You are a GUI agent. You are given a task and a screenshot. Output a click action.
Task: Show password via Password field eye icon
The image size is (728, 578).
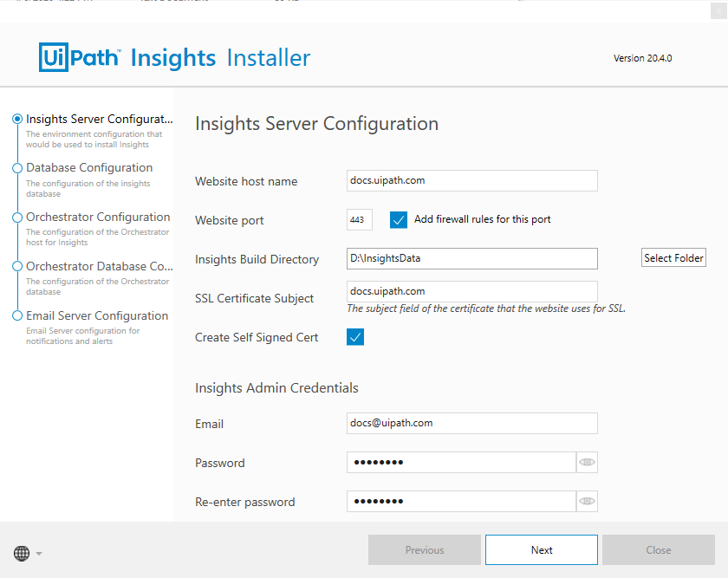(587, 463)
